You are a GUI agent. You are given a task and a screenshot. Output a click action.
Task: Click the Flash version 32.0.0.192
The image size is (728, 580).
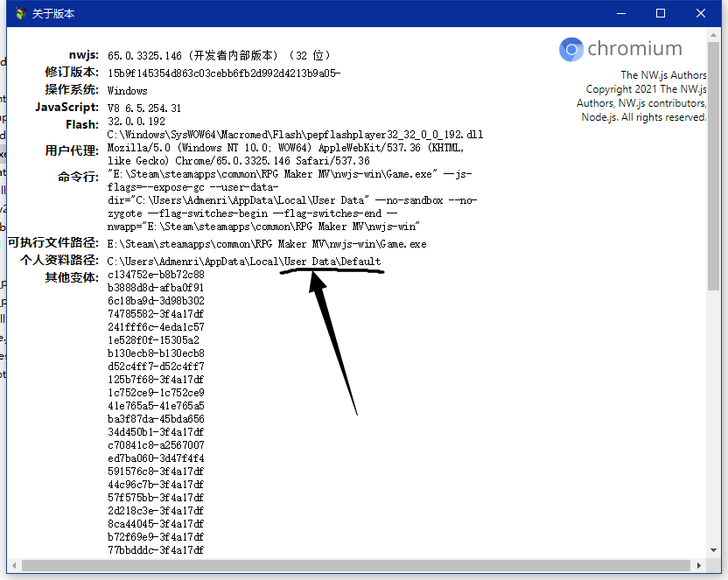(136, 122)
